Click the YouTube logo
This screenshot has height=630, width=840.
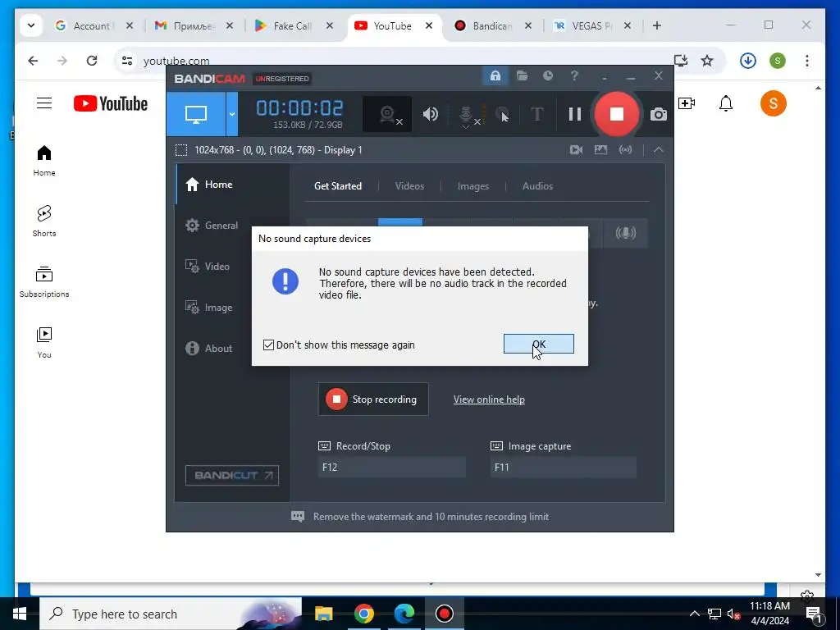tap(111, 103)
